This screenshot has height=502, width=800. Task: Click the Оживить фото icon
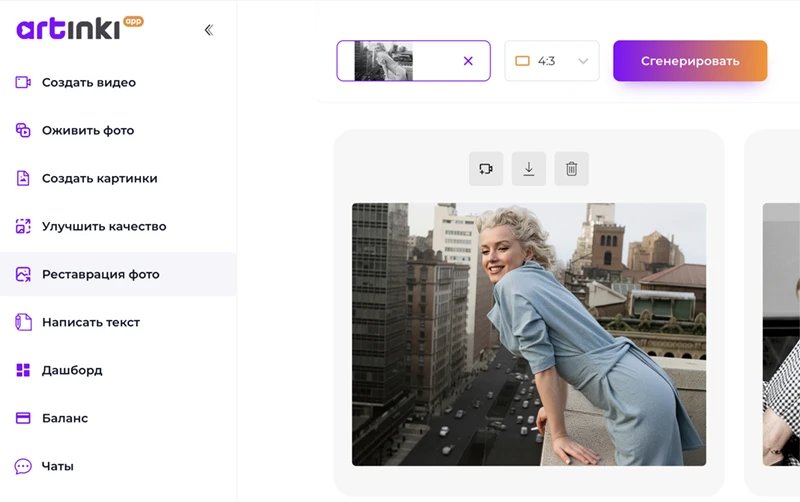23,130
